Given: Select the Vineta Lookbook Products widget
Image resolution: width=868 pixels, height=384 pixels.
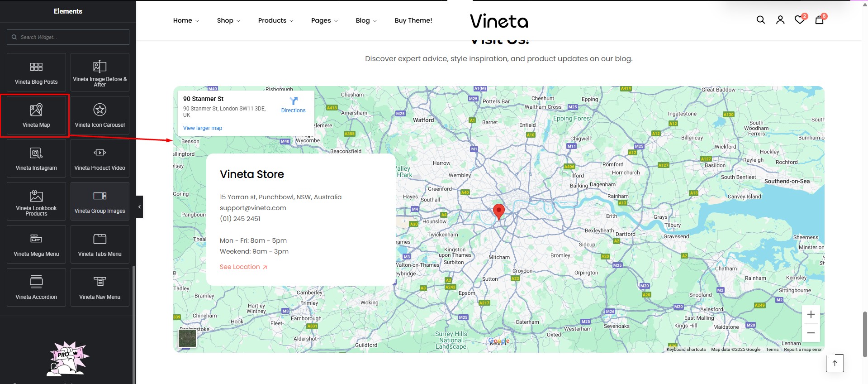Looking at the screenshot, I should (36, 201).
